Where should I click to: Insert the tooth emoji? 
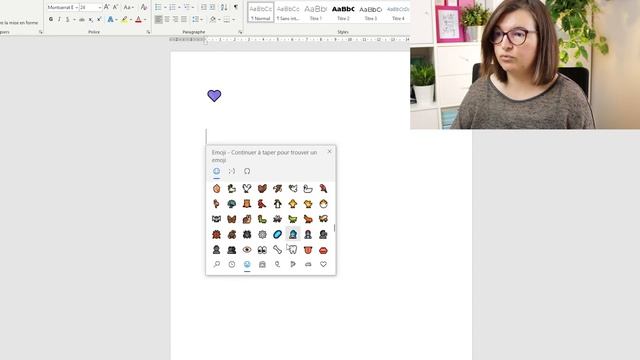pos(293,249)
